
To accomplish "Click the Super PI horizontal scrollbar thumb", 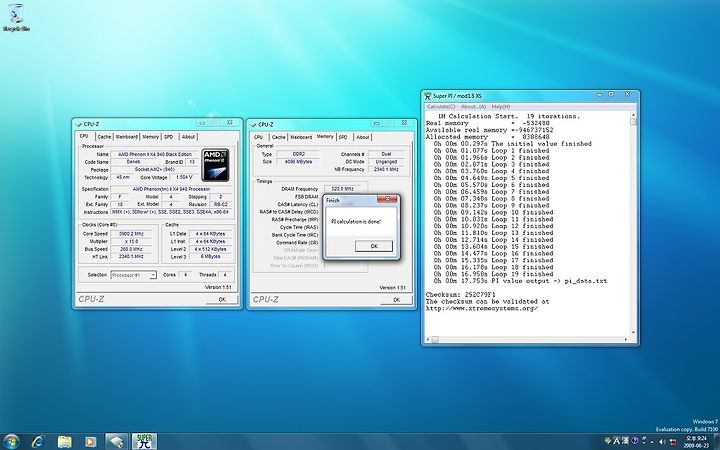I will coord(435,339).
